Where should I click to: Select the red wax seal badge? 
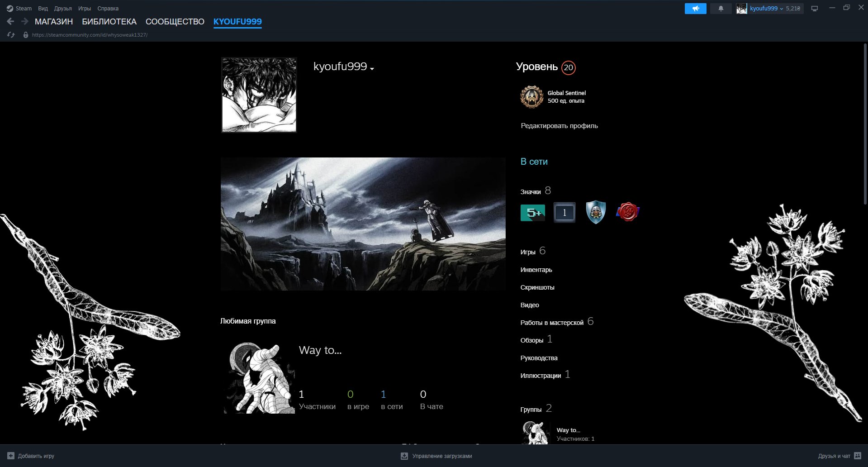[628, 212]
